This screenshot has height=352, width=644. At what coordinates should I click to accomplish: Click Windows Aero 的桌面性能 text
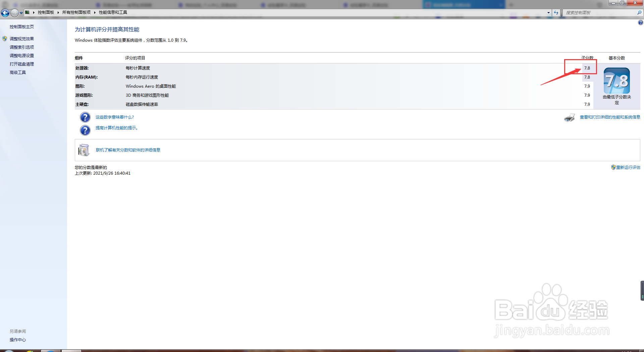coord(151,86)
